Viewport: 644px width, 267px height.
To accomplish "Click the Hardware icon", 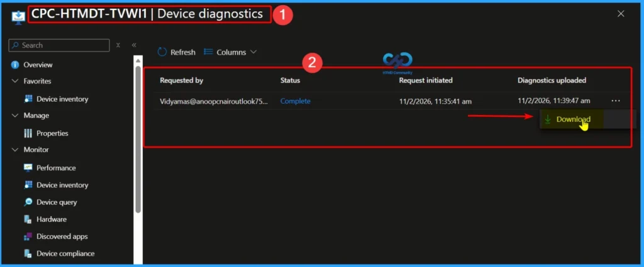I will point(28,219).
